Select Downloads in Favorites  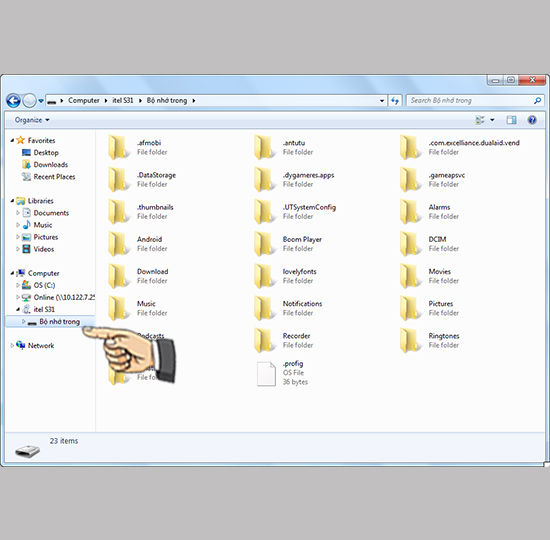tap(50, 165)
